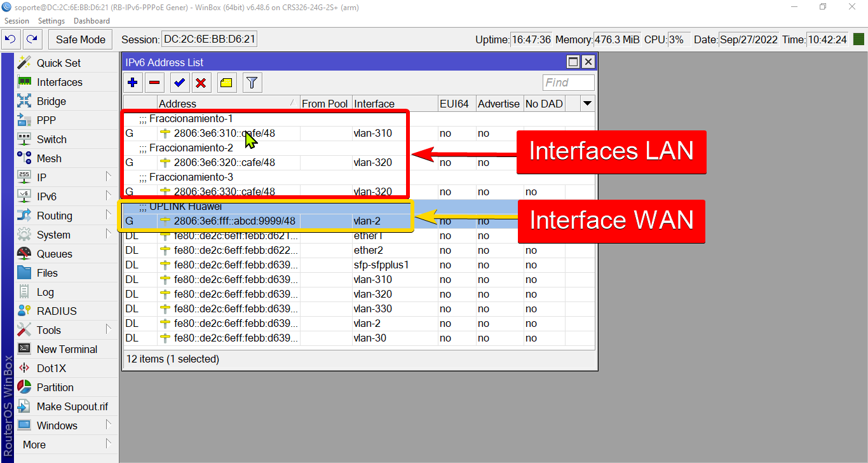This screenshot has height=463, width=868.
Task: Open the Partition section
Action: coord(55,387)
